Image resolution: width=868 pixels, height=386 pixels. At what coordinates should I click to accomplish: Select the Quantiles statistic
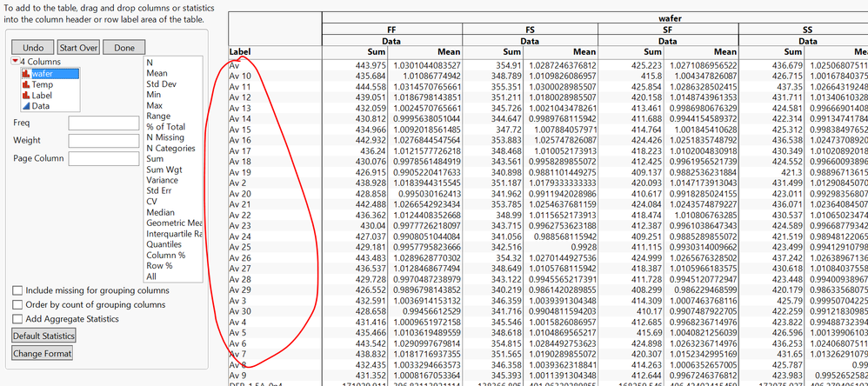click(164, 244)
